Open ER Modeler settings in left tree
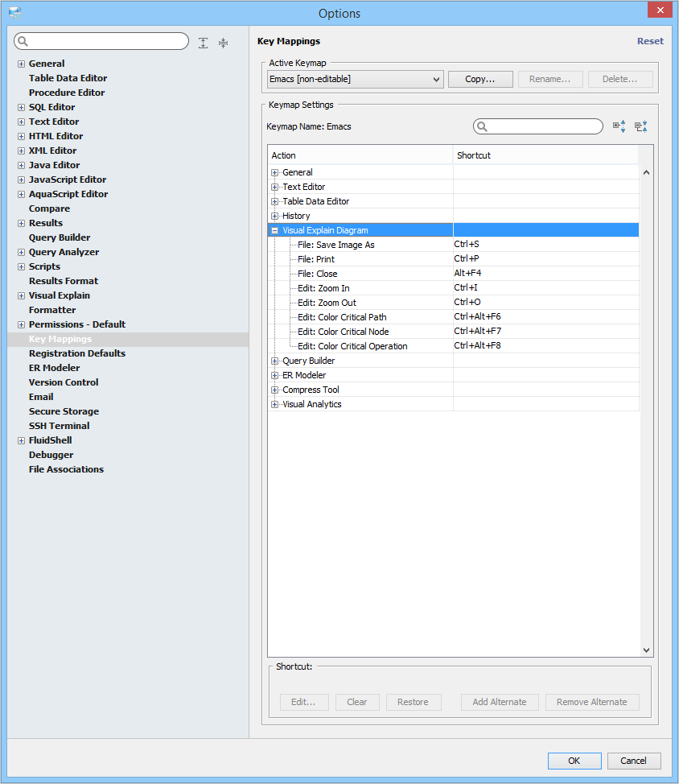 [55, 368]
